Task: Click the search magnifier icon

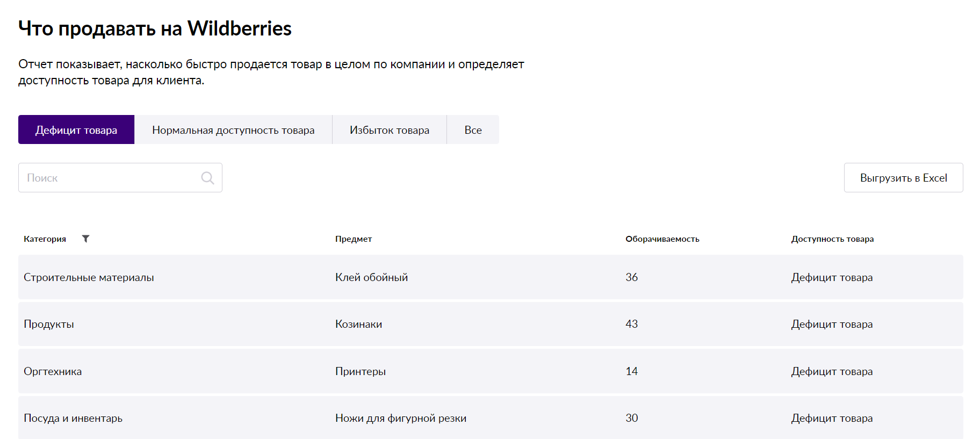Action: pyautogui.click(x=207, y=178)
